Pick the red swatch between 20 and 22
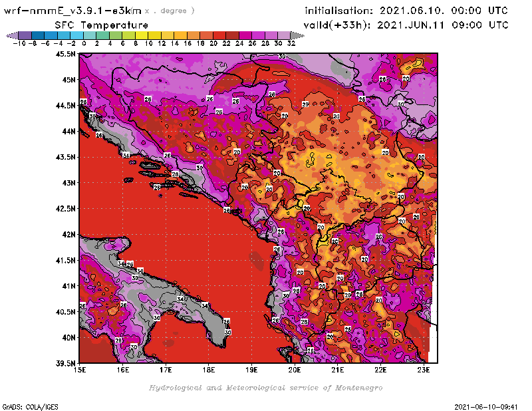Image resolution: width=532 pixels, height=411 pixels. click(219, 35)
